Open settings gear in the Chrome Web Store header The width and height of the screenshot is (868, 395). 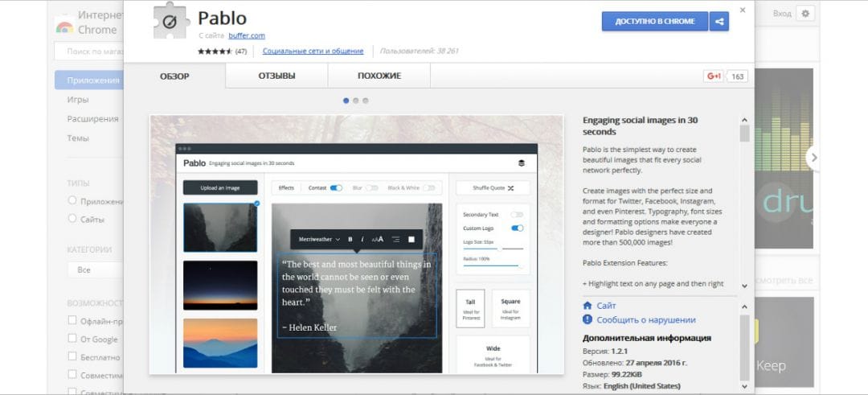click(805, 14)
